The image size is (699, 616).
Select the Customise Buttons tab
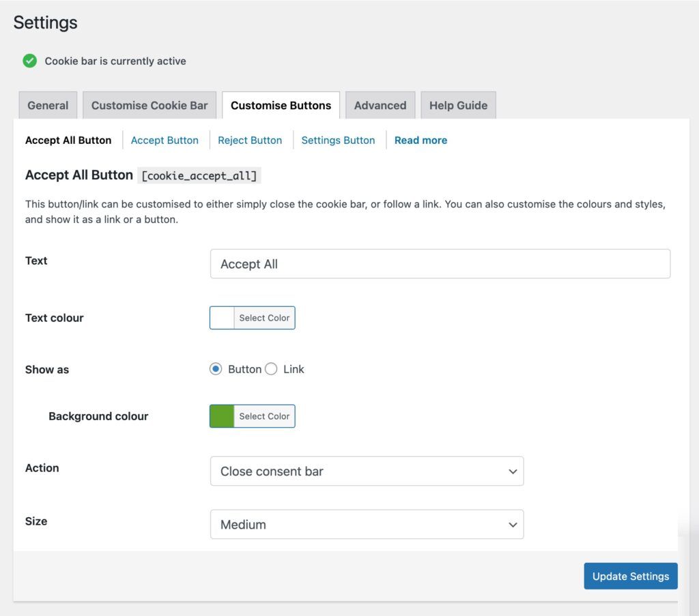click(281, 105)
